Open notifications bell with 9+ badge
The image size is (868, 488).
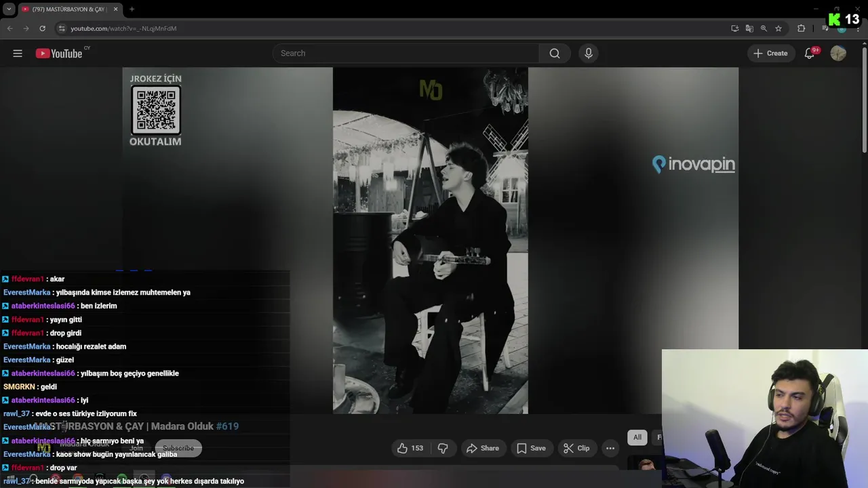pyautogui.click(x=810, y=54)
